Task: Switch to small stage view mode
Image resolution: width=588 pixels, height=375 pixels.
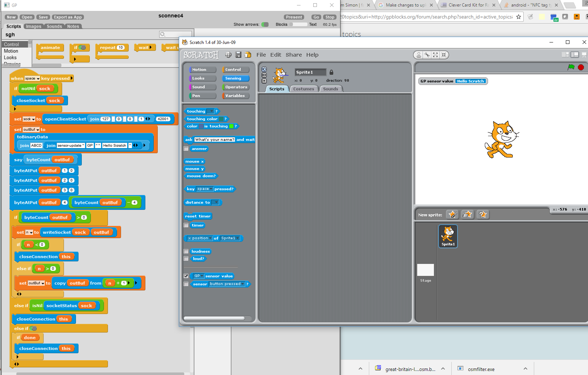Action: click(565, 55)
